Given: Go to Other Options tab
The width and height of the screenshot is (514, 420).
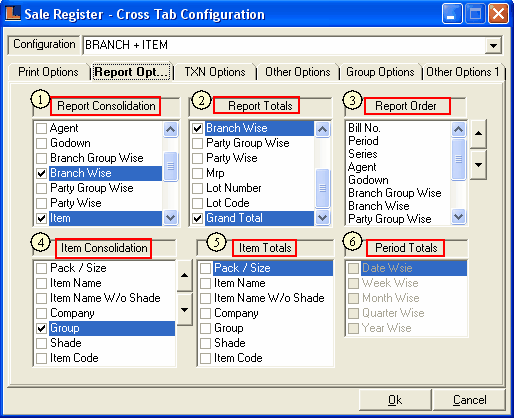Looking at the screenshot, I should tap(298, 72).
